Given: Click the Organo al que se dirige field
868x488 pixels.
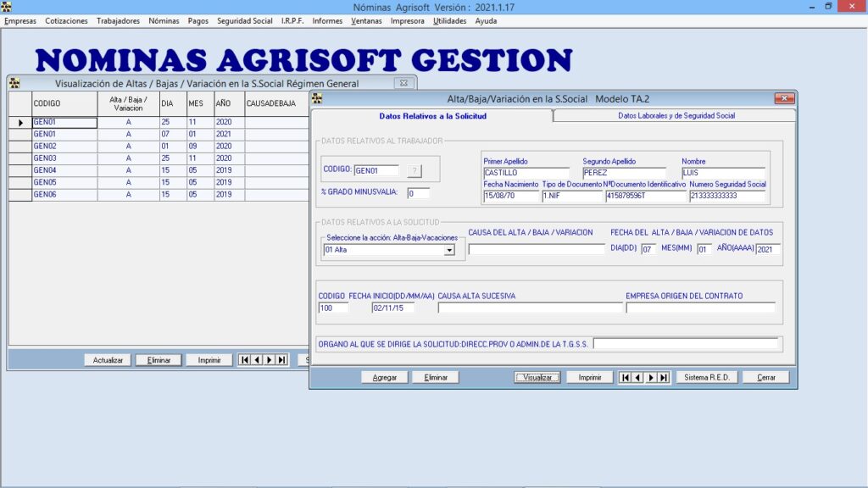Looking at the screenshot, I should (685, 344).
